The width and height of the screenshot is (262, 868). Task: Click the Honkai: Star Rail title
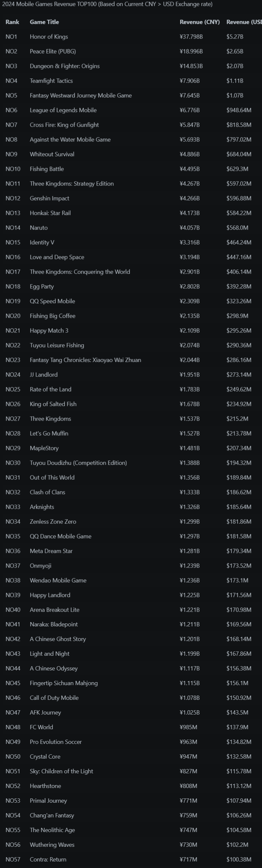click(50, 213)
